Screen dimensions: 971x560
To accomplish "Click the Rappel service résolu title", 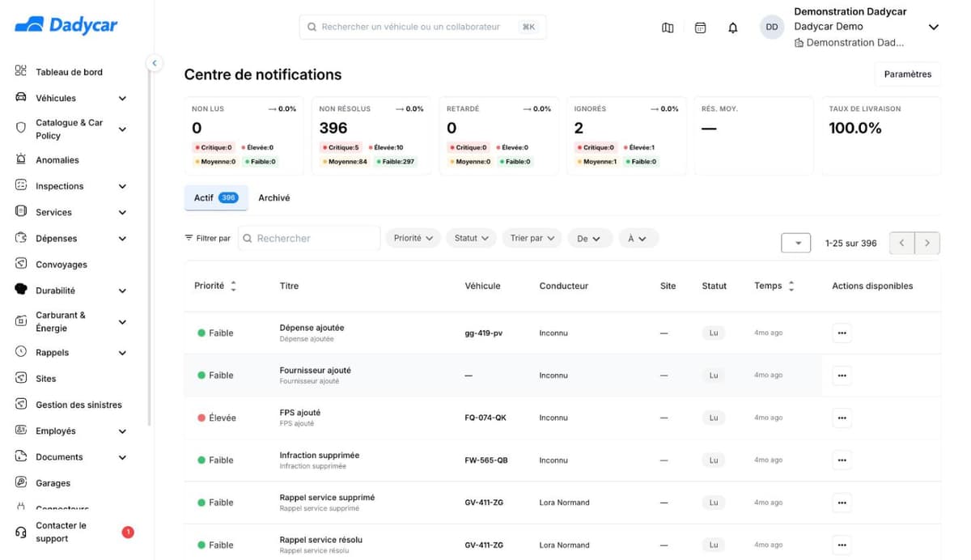I will (x=321, y=540).
